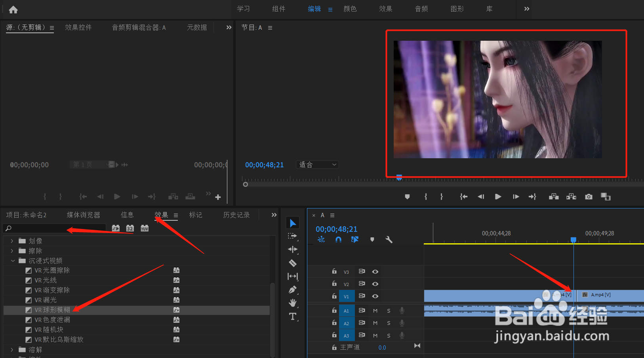Show hidden source panel tabs chevron
The height and width of the screenshot is (358, 644).
[x=229, y=27]
